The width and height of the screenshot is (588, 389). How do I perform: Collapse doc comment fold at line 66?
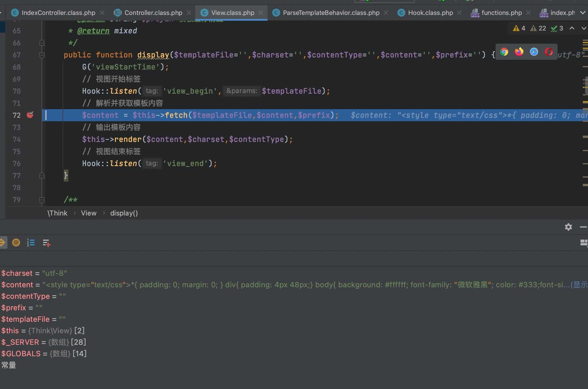tap(42, 43)
